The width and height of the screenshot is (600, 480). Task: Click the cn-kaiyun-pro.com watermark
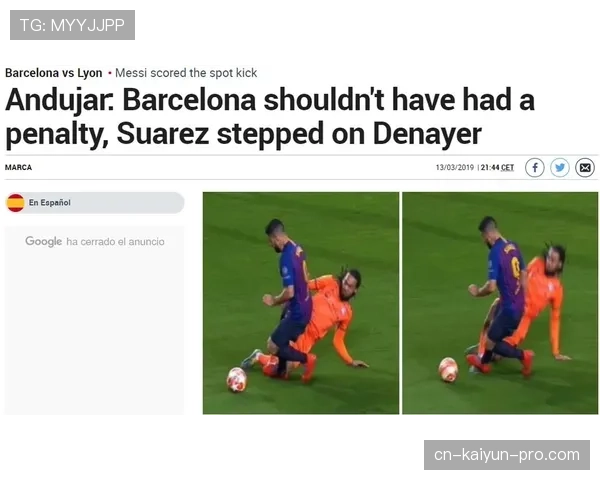click(507, 455)
